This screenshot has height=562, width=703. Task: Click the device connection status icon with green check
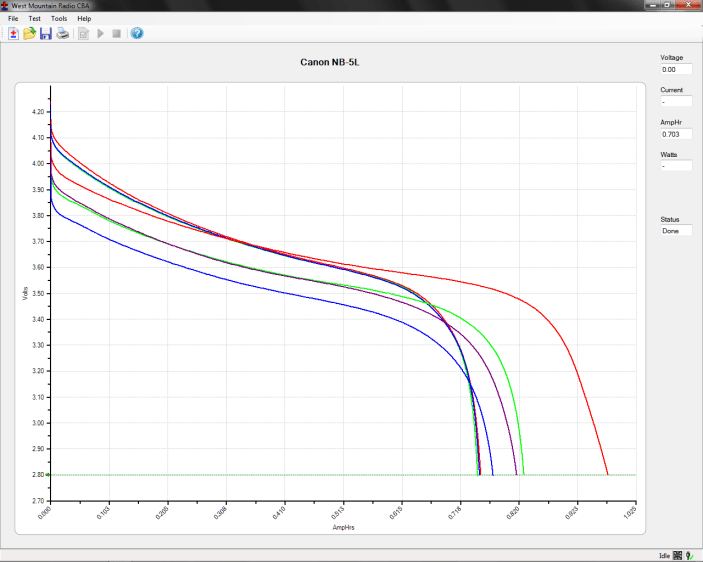click(x=690, y=555)
